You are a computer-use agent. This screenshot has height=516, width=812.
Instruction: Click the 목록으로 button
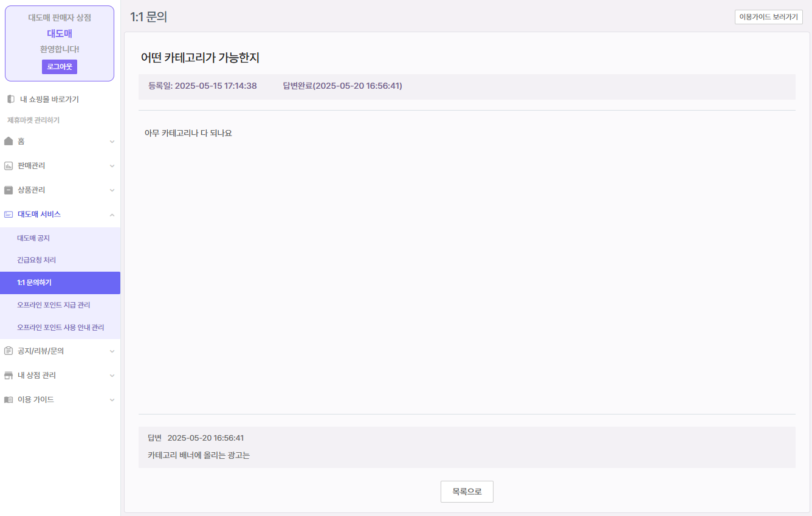[466, 492]
